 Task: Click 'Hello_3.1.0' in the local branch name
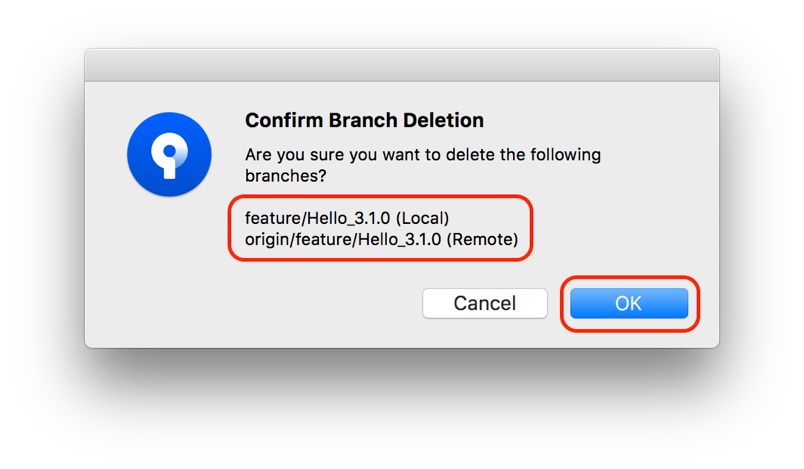click(348, 219)
